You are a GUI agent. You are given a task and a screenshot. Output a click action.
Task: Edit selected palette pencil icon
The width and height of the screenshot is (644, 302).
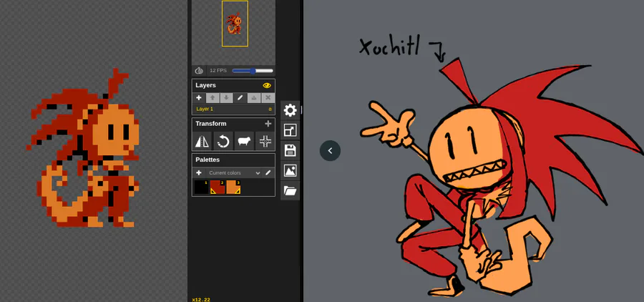268,173
